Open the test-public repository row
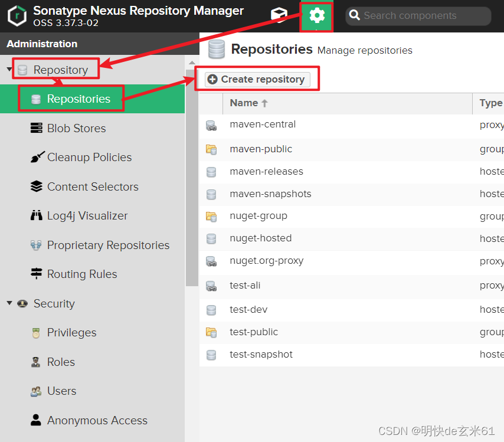 (x=352, y=333)
